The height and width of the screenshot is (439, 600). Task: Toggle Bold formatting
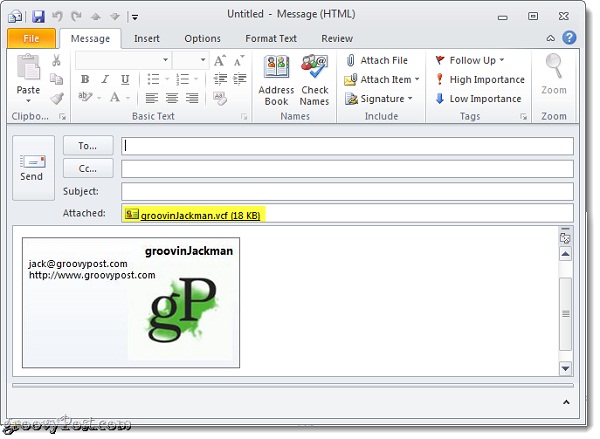(85, 79)
